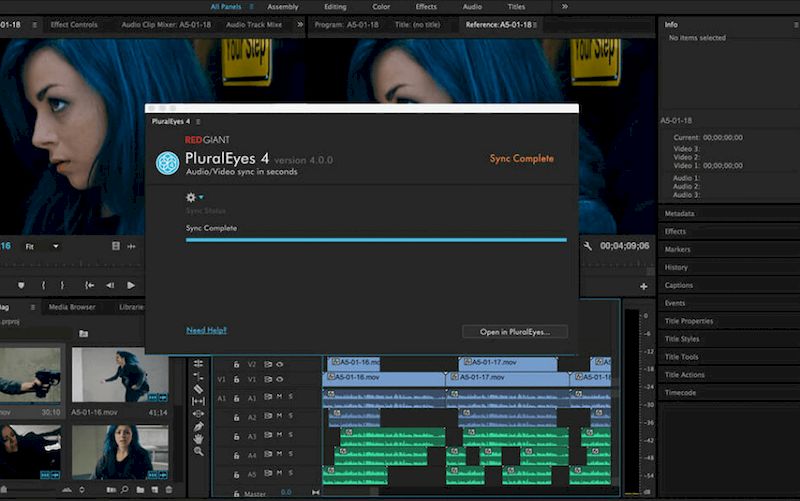Select the Pen tool
This screenshot has width=800, height=501.
point(198,426)
